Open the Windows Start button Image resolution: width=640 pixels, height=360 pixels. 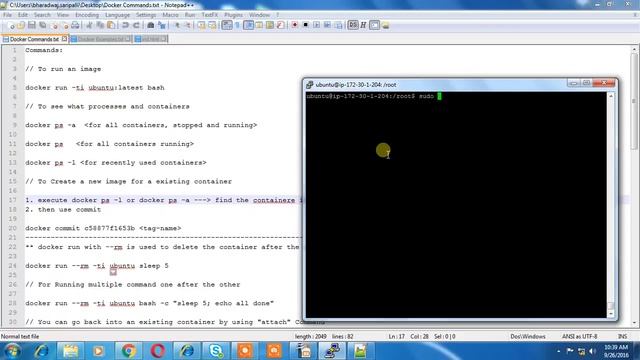(12, 351)
